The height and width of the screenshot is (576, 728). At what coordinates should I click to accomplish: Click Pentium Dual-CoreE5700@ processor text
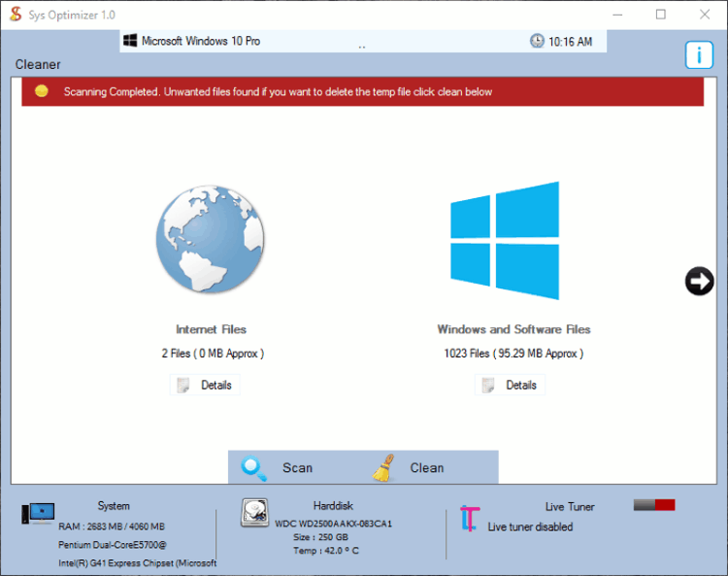[112, 544]
